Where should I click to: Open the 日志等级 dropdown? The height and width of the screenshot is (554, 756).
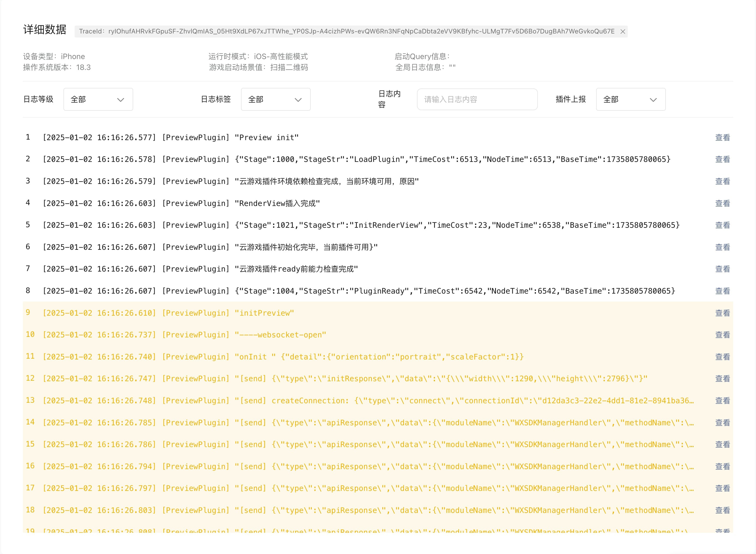point(98,99)
